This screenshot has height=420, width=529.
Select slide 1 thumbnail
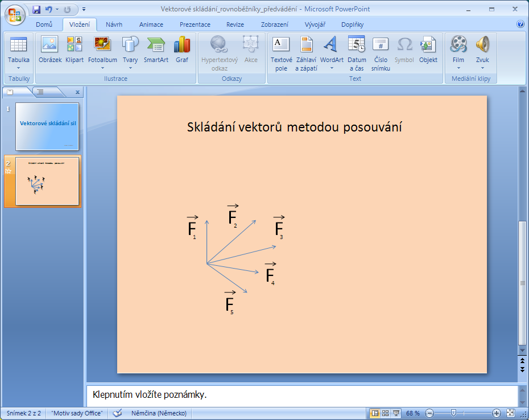(47, 126)
